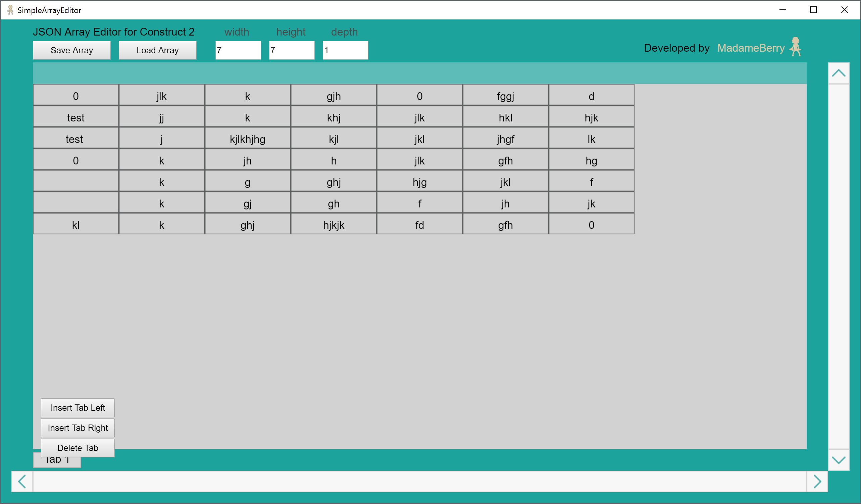Click the scroll right arrow icon
The image size is (861, 504).
coord(817,482)
